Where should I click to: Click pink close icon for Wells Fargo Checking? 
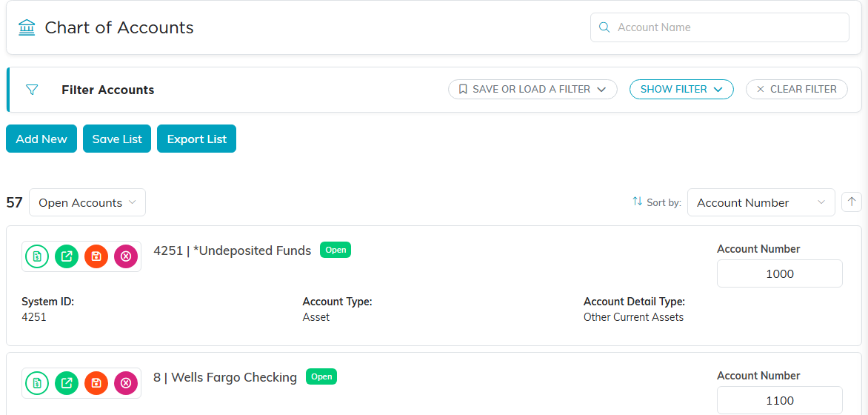tap(126, 383)
